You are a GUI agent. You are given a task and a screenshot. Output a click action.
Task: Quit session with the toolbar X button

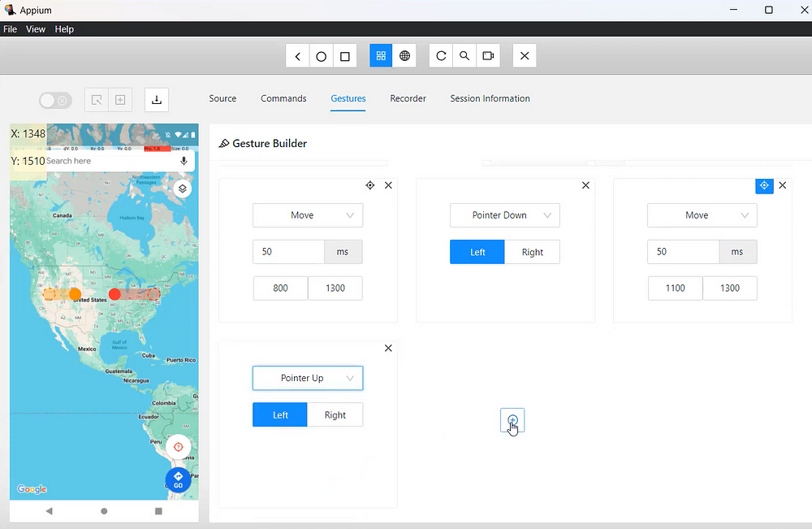point(525,56)
